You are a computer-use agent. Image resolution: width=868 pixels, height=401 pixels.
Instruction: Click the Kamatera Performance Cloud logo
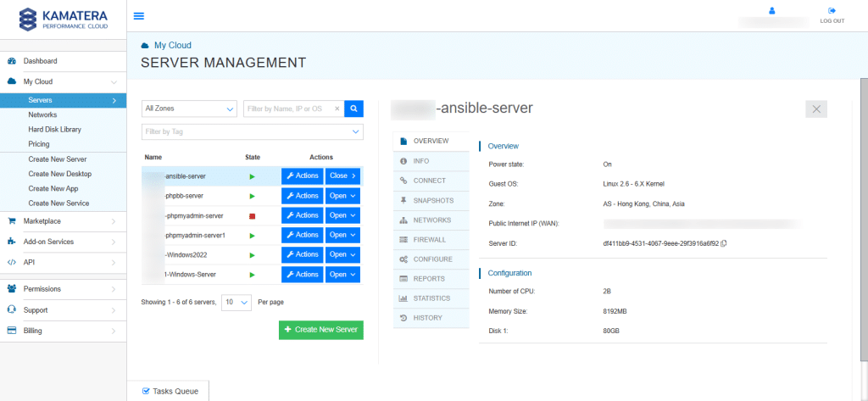(x=63, y=19)
